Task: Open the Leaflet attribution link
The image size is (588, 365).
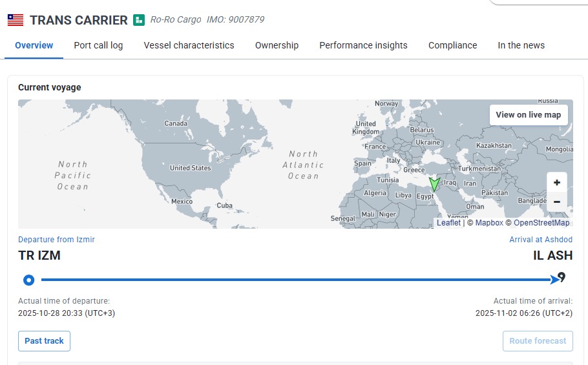Action: tap(448, 223)
